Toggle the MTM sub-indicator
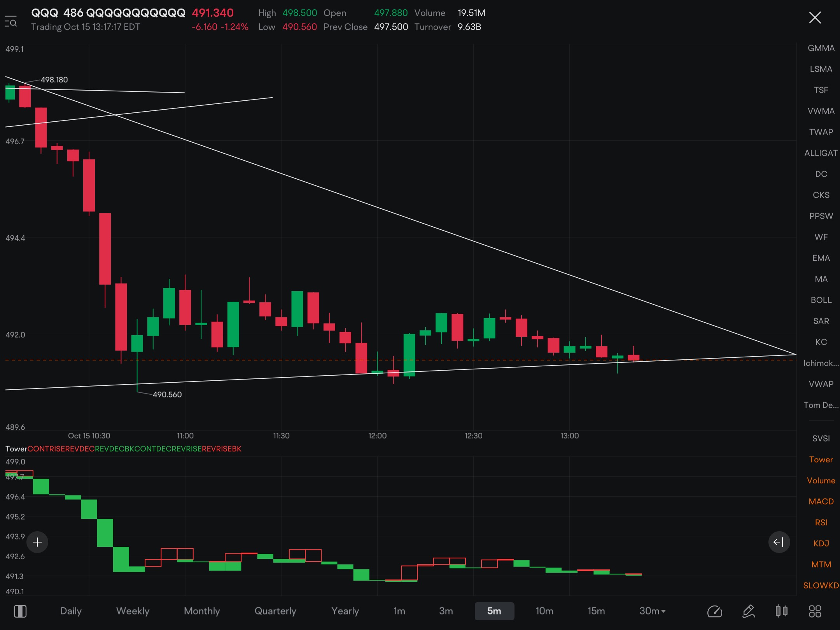The width and height of the screenshot is (840, 630). click(x=821, y=565)
